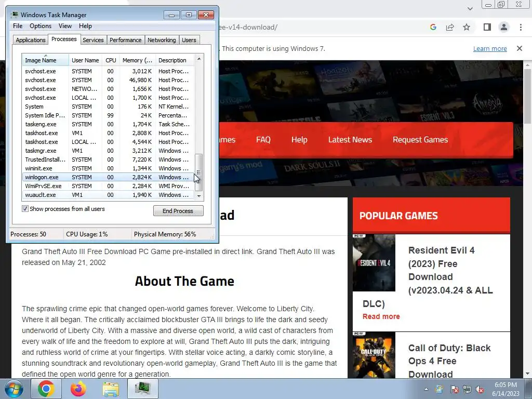The height and width of the screenshot is (399, 532).
Task: Open the File menu in Task Manager
Action: pyautogui.click(x=18, y=26)
